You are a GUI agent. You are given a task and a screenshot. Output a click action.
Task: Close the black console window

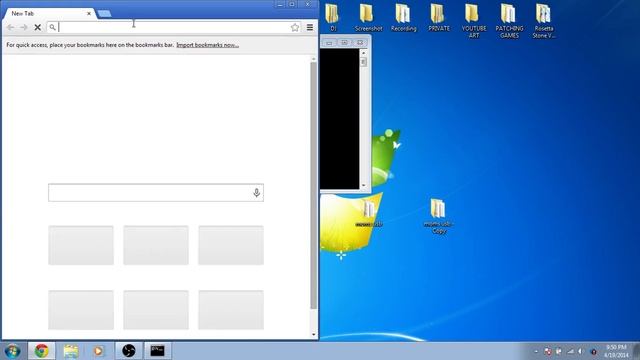point(360,42)
